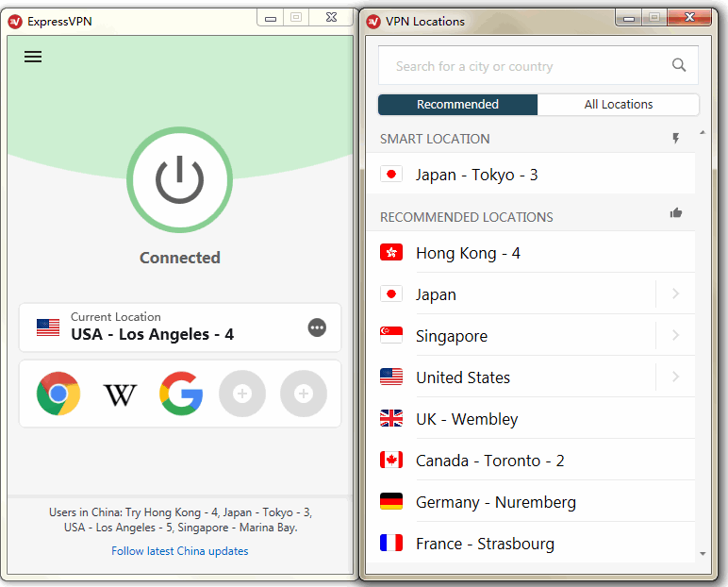Close the VPN Locations window
Image resolution: width=728 pixels, height=587 pixels.
pyautogui.click(x=689, y=18)
